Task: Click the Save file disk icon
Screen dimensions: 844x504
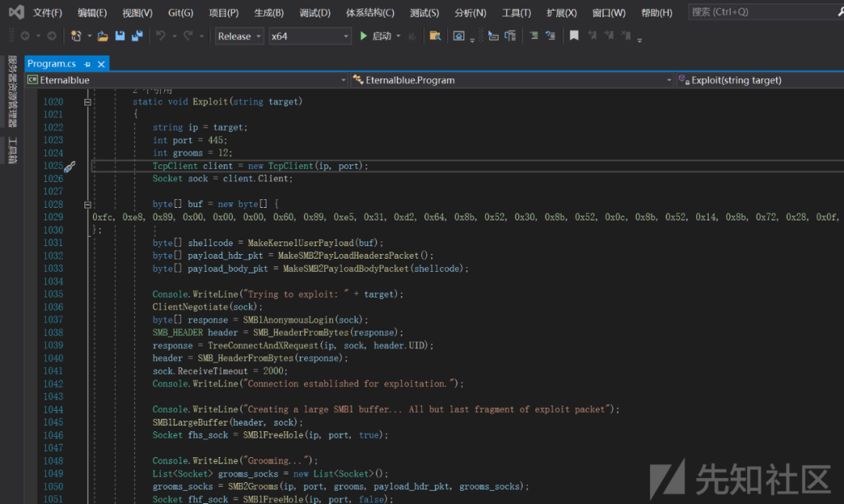Action: point(120,36)
